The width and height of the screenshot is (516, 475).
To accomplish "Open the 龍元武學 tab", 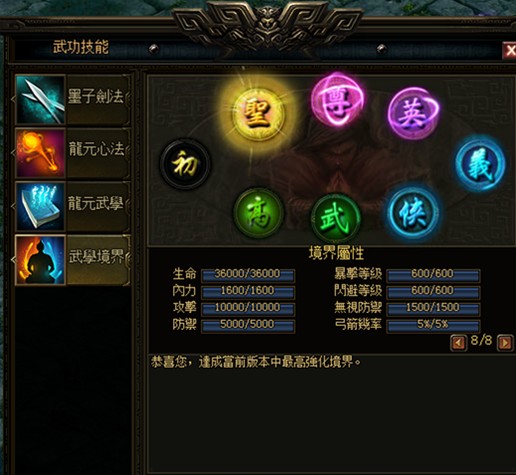I will click(x=73, y=206).
